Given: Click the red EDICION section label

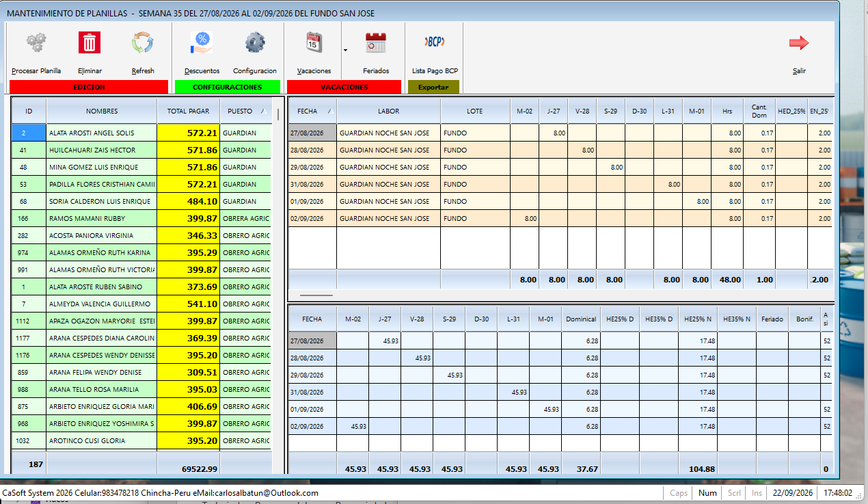Looking at the screenshot, I should [89, 87].
